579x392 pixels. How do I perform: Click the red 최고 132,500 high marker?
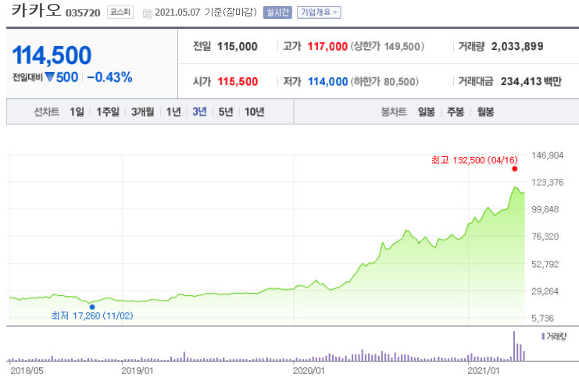click(514, 169)
